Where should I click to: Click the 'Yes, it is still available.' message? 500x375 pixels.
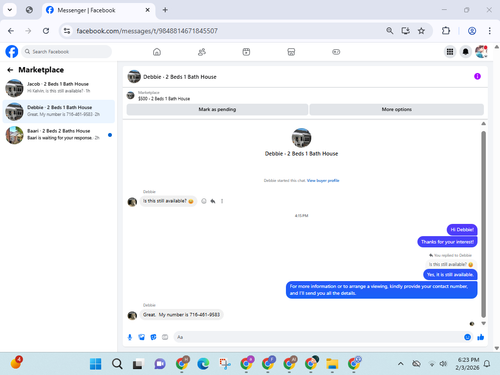tap(450, 275)
